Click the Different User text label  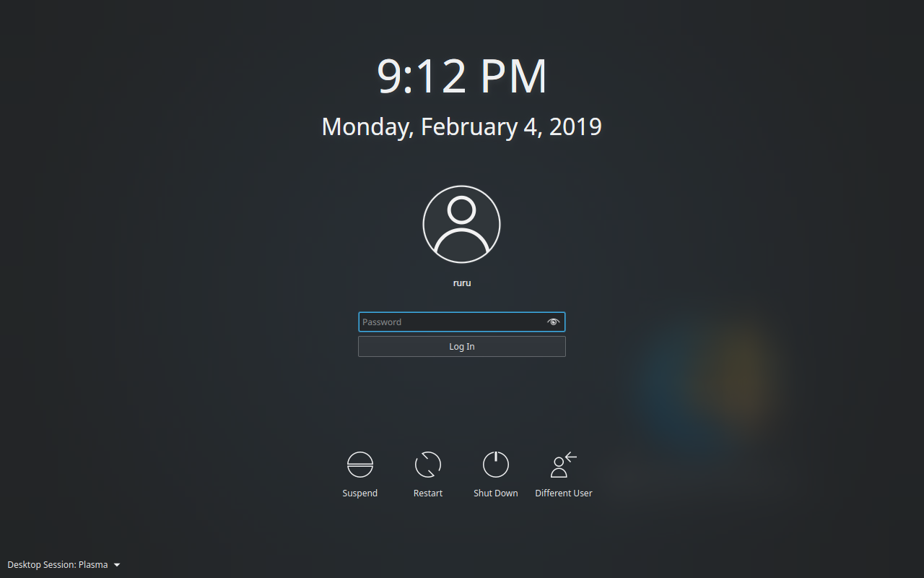coord(564,493)
